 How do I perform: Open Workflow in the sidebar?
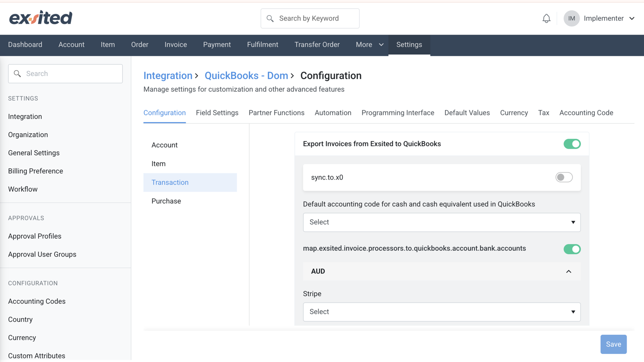23,189
